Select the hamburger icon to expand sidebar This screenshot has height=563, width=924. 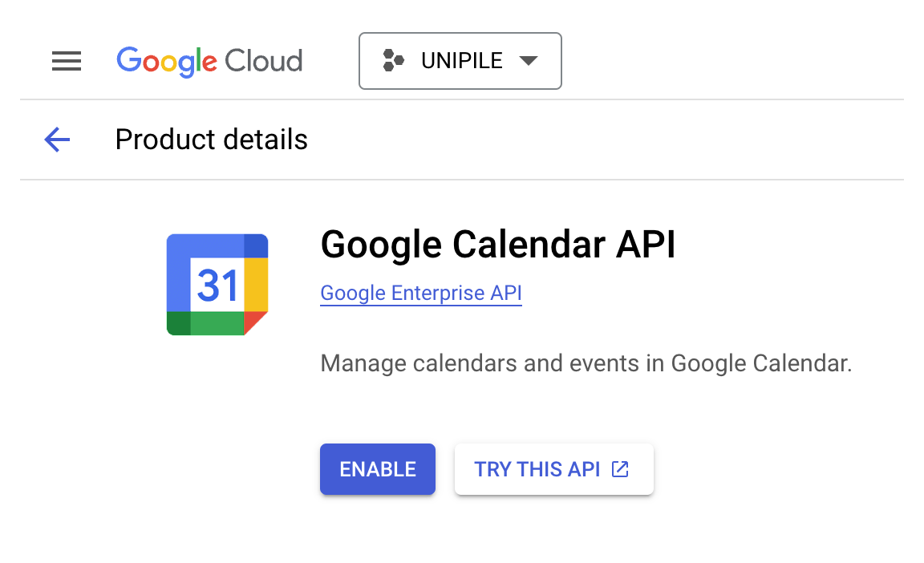coord(67,61)
